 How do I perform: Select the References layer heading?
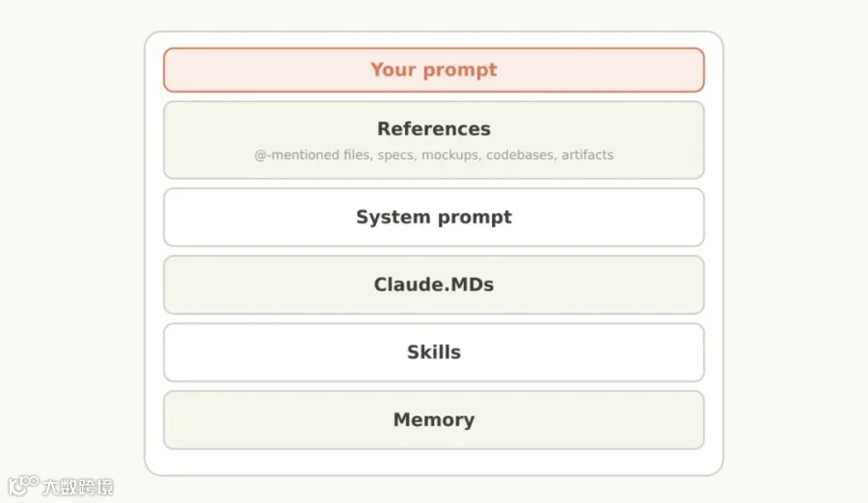pos(433,129)
